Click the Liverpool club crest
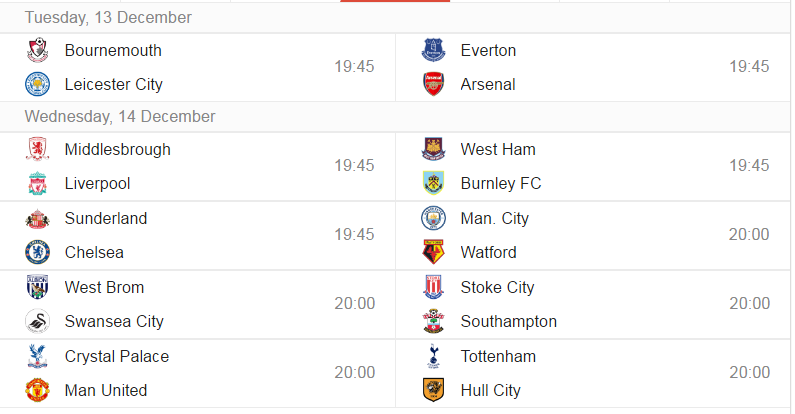The height and width of the screenshot is (414, 795). point(38,183)
